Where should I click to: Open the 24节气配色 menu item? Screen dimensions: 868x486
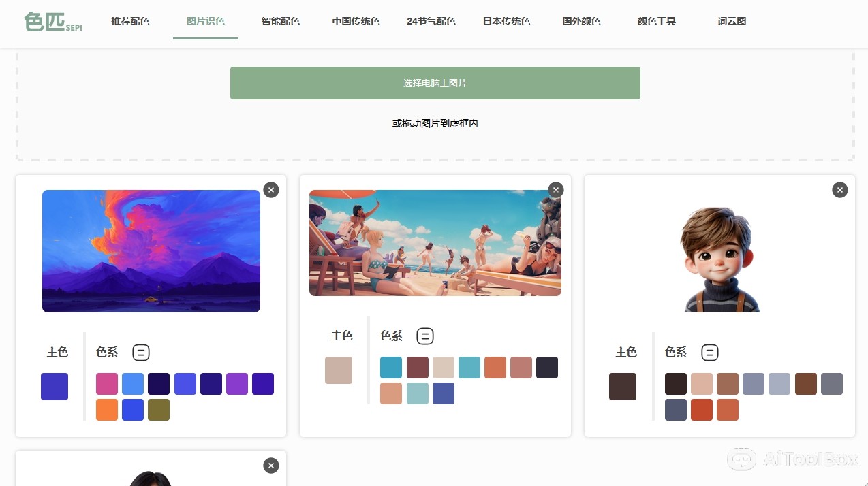pos(431,21)
